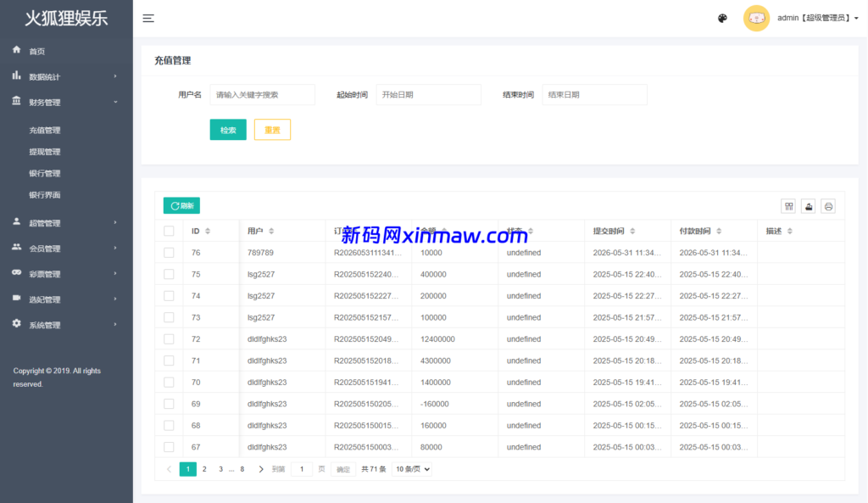Go to previous page arrow in pagination
868x503 pixels.
click(169, 469)
